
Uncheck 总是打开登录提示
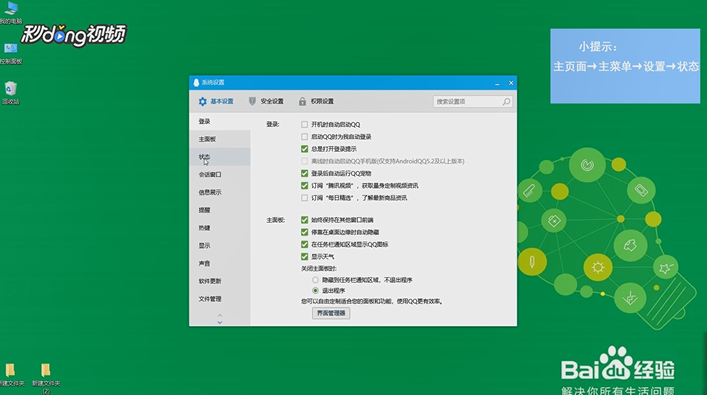304,149
